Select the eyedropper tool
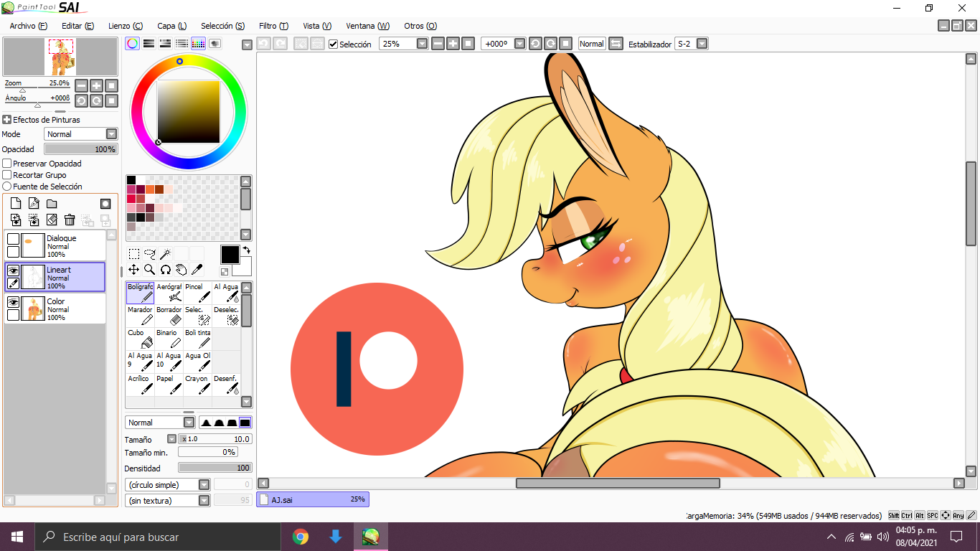This screenshot has height=551, width=980. pos(197,270)
